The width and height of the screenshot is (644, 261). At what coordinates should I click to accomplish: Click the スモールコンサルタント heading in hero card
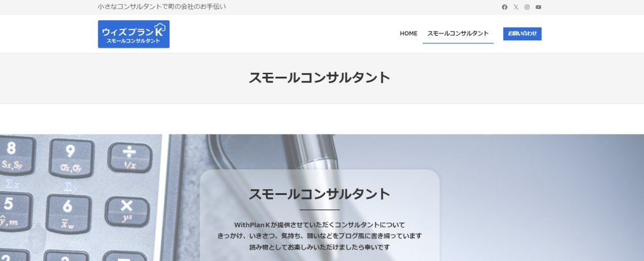pos(319,194)
